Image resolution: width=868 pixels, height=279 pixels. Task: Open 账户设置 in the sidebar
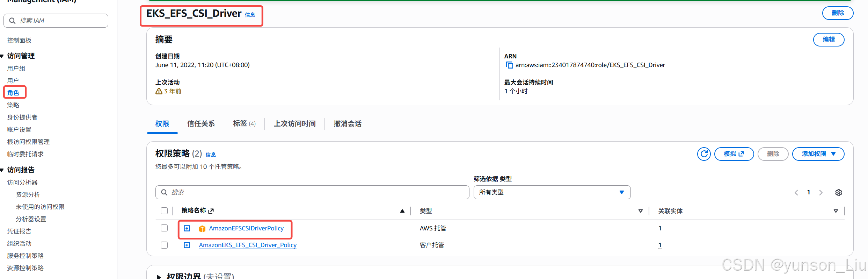(19, 130)
